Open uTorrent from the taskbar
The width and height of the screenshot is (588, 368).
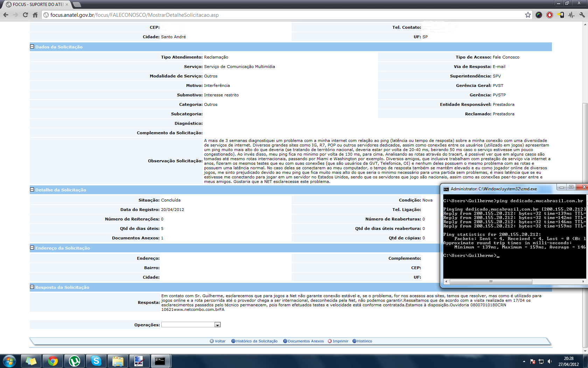[x=75, y=361]
